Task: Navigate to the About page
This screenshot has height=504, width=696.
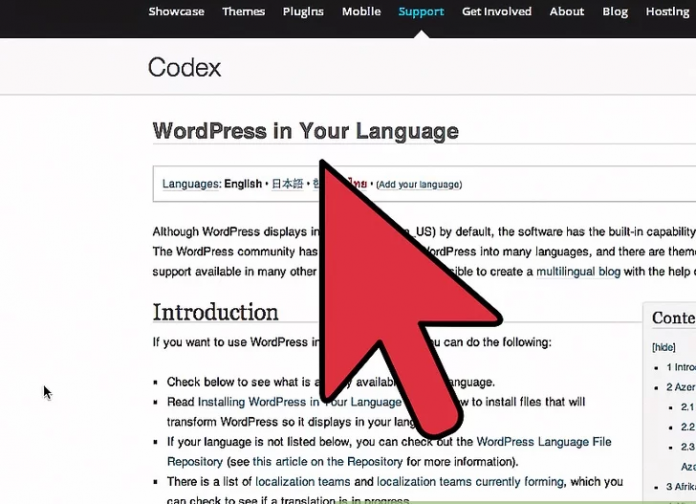Action: coord(566,12)
